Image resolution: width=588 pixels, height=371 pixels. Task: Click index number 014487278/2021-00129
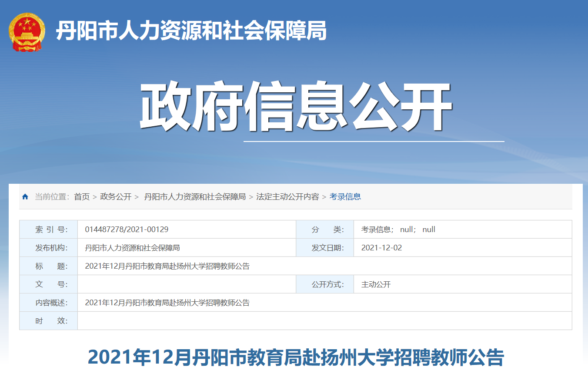127,229
